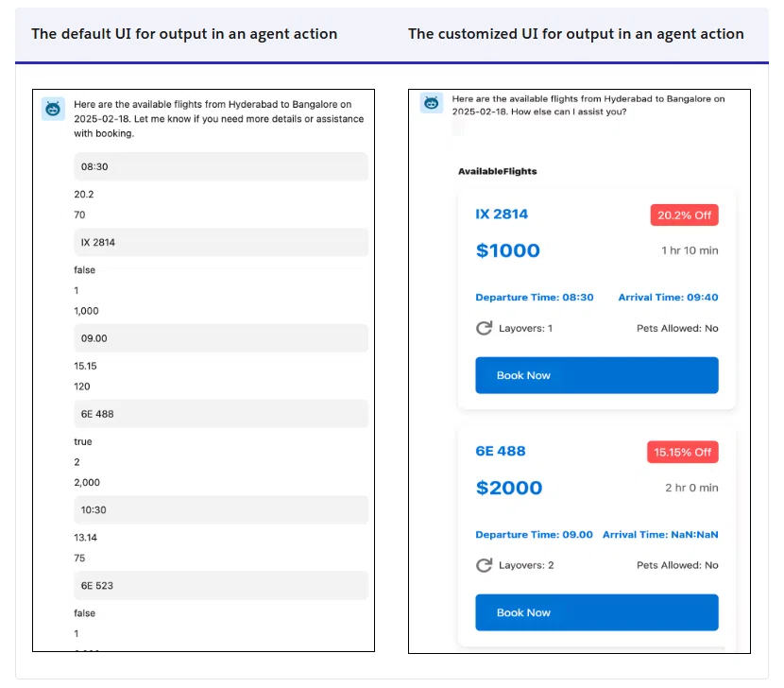Select the 10:30 field in default output
The image size is (784, 688).
pos(221,510)
